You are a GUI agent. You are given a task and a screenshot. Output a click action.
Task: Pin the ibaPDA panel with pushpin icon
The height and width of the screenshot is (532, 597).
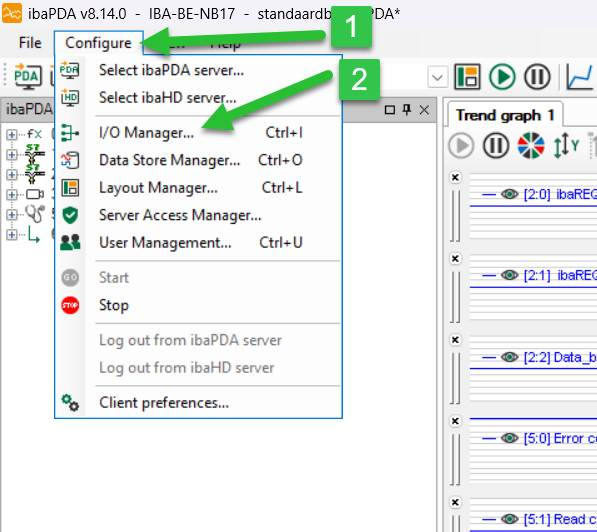click(407, 110)
